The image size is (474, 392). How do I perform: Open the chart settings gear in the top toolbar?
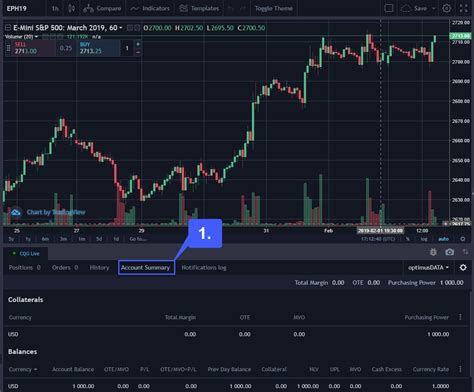click(447, 8)
